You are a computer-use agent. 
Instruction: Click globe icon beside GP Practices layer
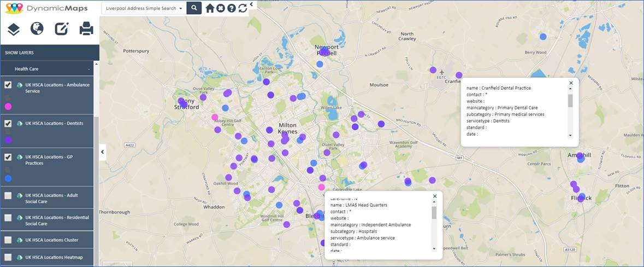click(x=19, y=157)
